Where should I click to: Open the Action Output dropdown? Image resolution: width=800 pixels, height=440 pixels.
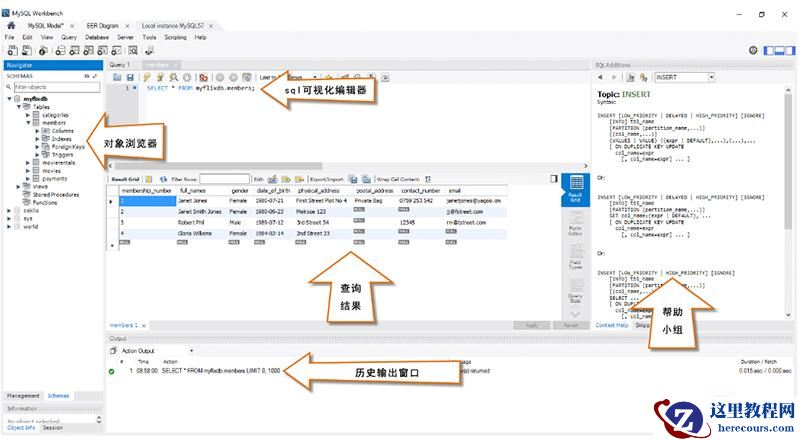(x=191, y=351)
